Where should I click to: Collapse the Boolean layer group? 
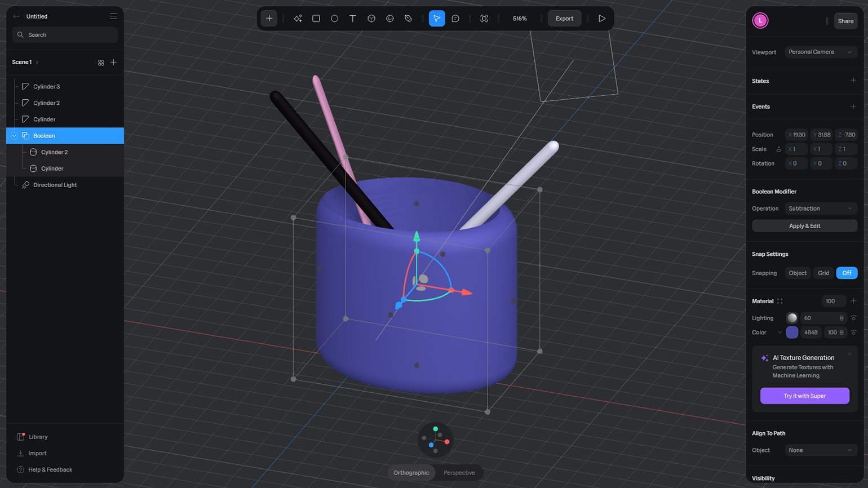pyautogui.click(x=15, y=136)
